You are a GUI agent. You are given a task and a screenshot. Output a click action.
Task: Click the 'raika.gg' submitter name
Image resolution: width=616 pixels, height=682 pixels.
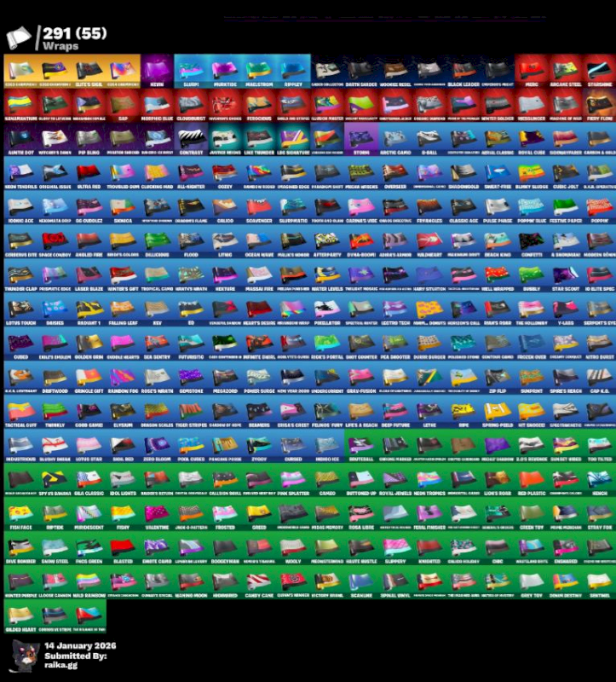tap(60, 665)
